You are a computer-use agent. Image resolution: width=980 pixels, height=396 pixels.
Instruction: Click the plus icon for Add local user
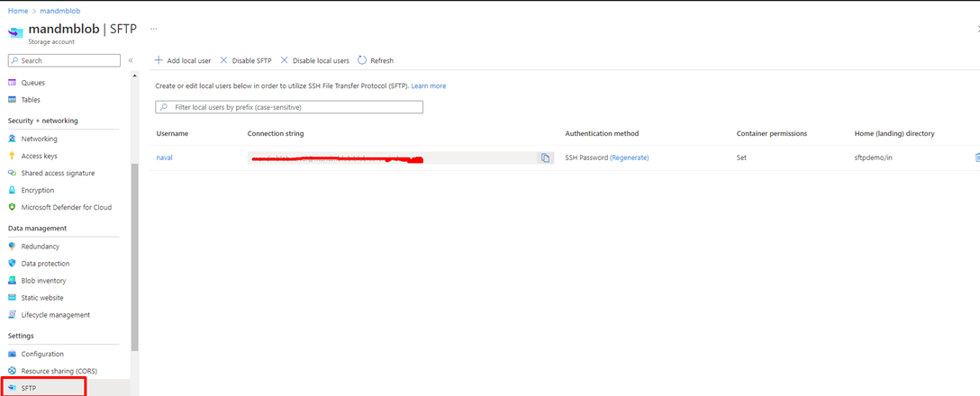tap(159, 60)
